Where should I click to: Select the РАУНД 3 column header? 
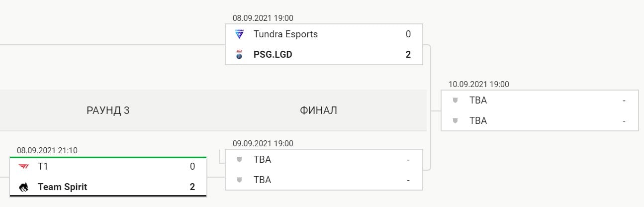[x=108, y=110]
